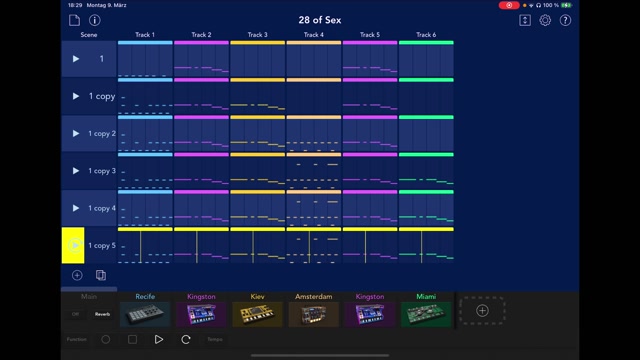Open the empty Track 6 clip in scene 1
The image size is (640, 360).
[426, 59]
